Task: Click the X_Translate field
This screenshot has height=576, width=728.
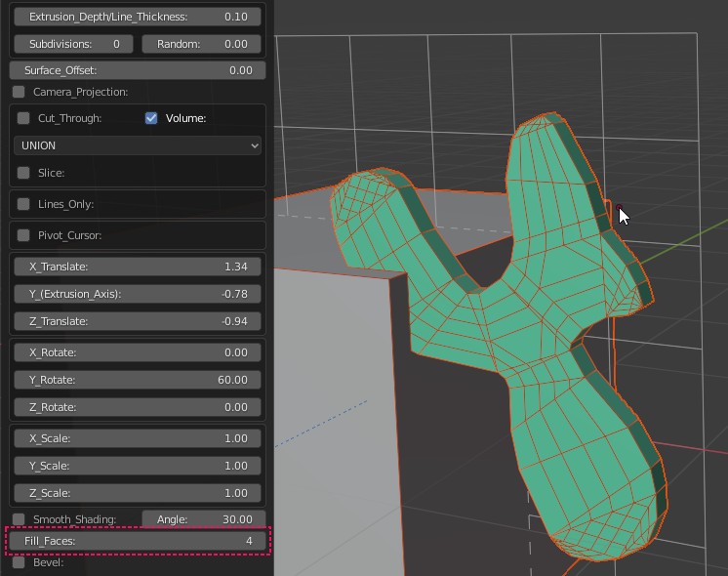Action: tap(137, 267)
